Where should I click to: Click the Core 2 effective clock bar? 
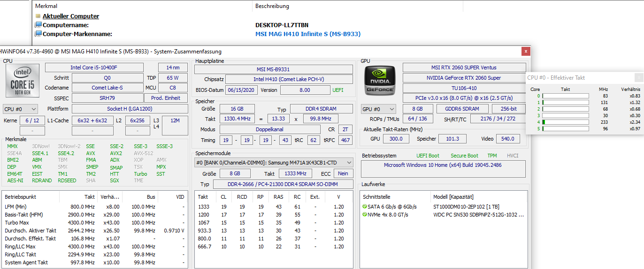566,109
